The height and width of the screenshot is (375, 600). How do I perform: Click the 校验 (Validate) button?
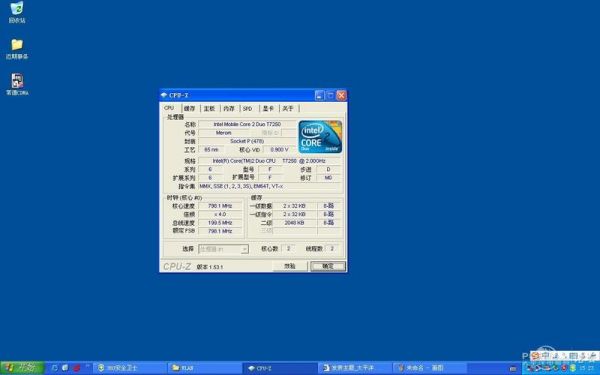pos(290,266)
